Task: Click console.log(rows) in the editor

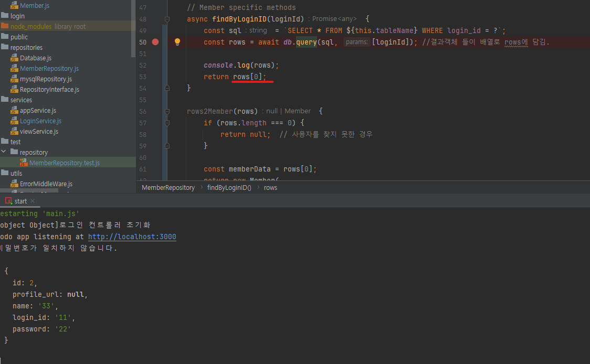Action: (241, 65)
